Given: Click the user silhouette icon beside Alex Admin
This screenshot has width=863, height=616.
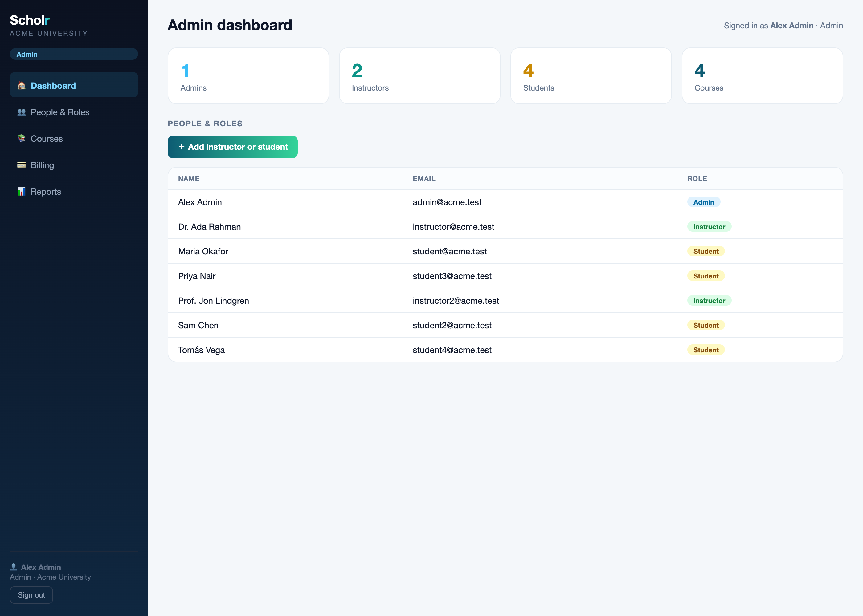Looking at the screenshot, I should (14, 567).
